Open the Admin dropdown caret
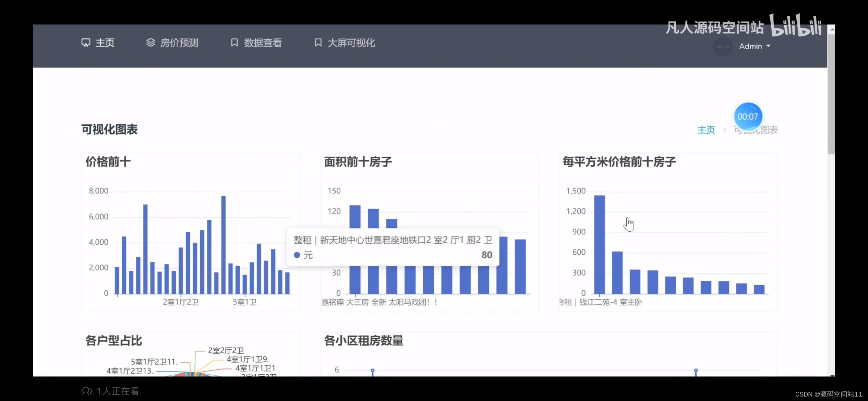The height and width of the screenshot is (401, 868). coord(768,46)
